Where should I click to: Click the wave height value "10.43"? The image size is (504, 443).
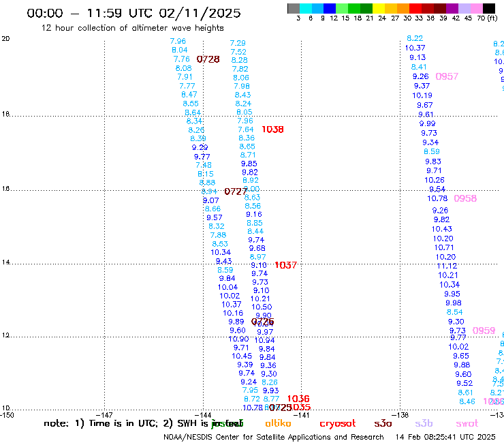click(441, 229)
